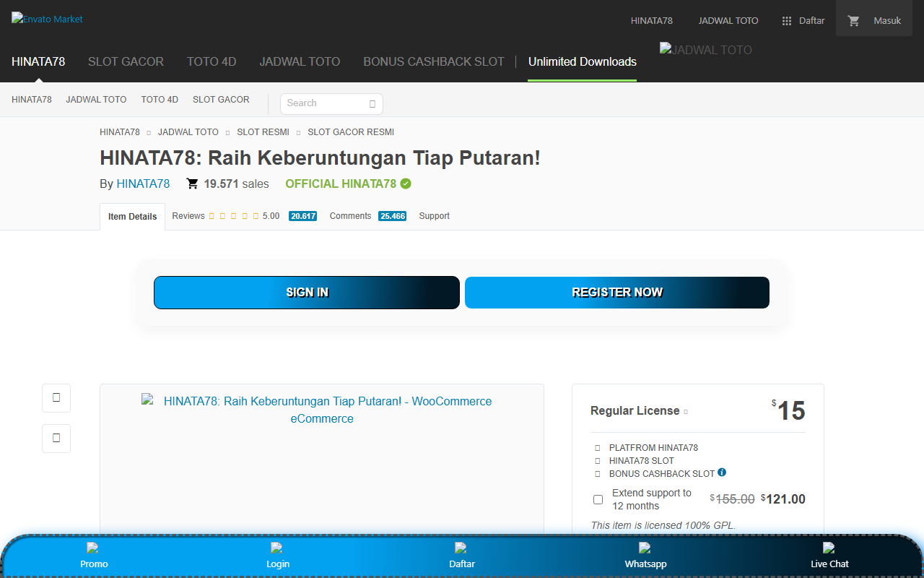Viewport: 924px width, 578px height.
Task: Click the SLOT GACOR RESMI breadcrumb
Action: (351, 132)
